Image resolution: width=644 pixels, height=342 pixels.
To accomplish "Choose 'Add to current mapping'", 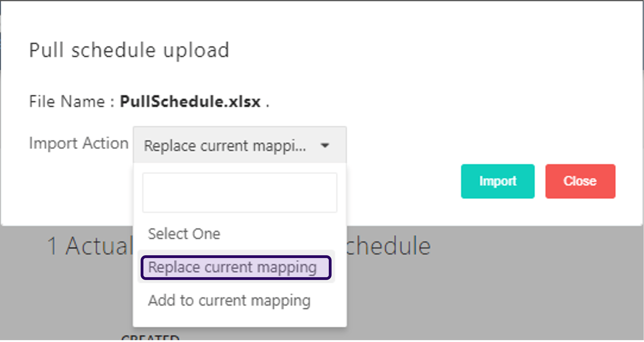I will pos(229,300).
